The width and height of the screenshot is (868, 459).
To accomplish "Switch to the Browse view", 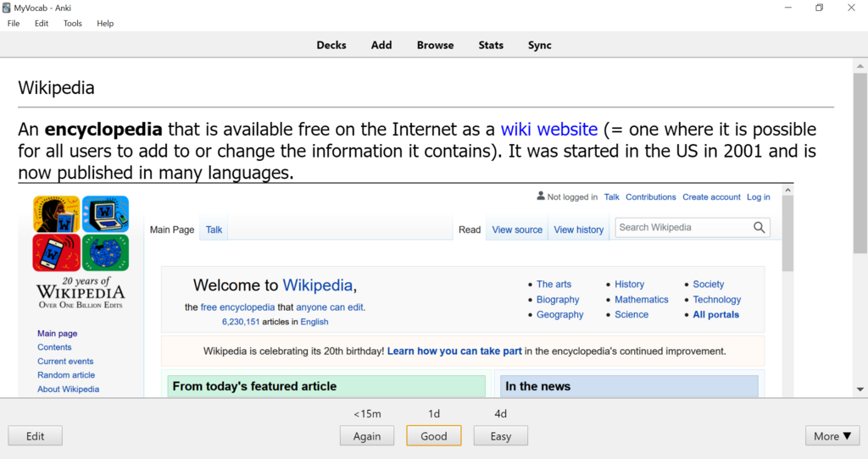I will click(x=435, y=46).
